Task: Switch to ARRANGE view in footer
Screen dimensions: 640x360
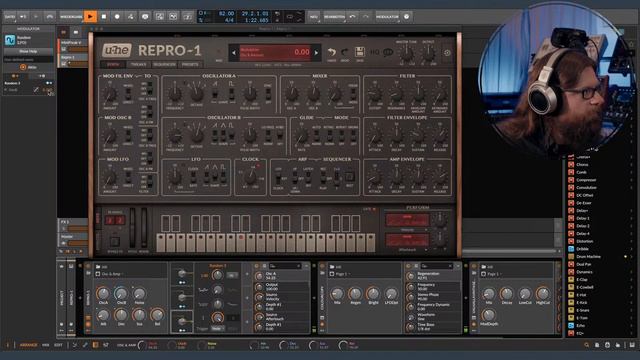Action: coord(29,345)
